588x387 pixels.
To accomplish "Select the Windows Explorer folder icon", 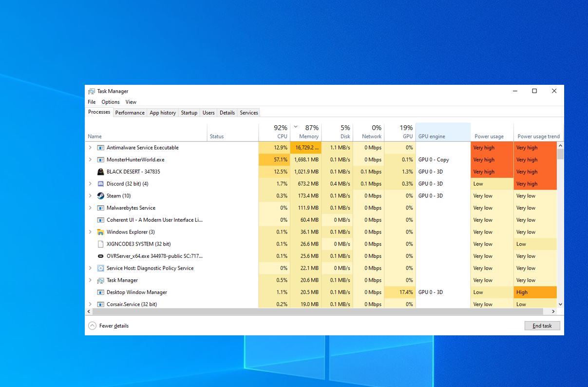I will (x=100, y=232).
